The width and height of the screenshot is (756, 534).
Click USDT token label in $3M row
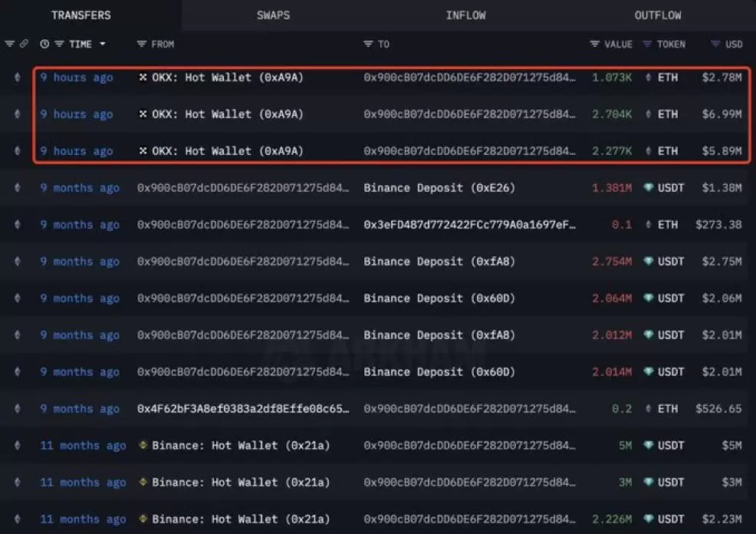(671, 482)
